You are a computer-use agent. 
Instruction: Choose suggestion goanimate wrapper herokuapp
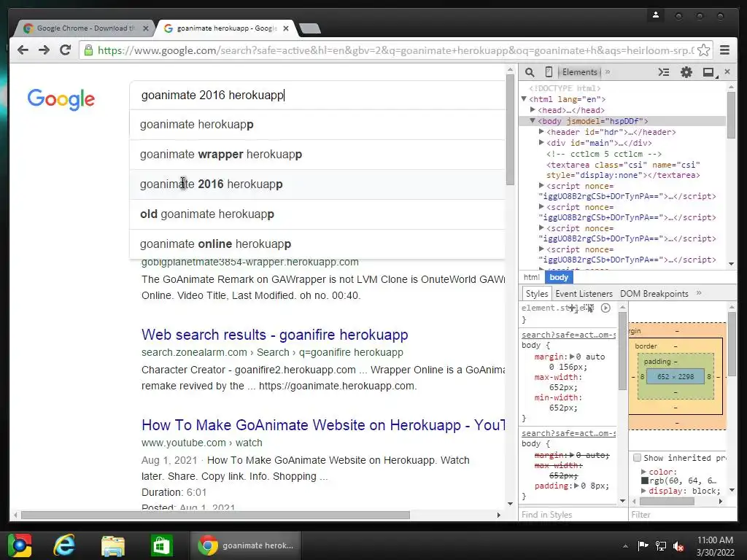click(317, 155)
